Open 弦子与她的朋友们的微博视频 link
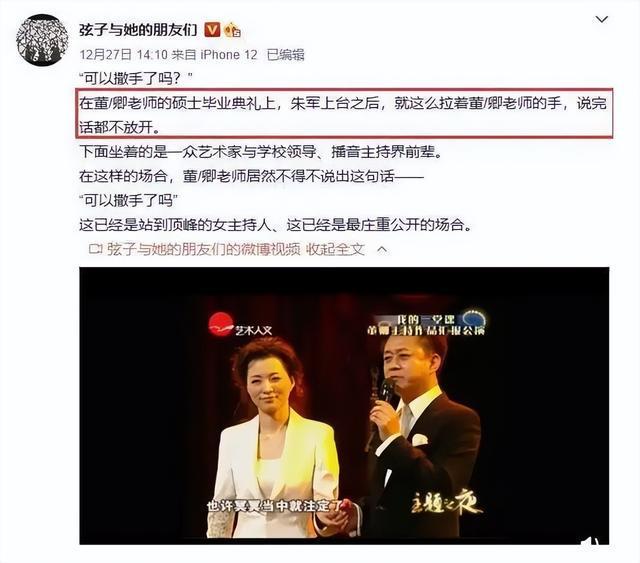 coord(204,249)
